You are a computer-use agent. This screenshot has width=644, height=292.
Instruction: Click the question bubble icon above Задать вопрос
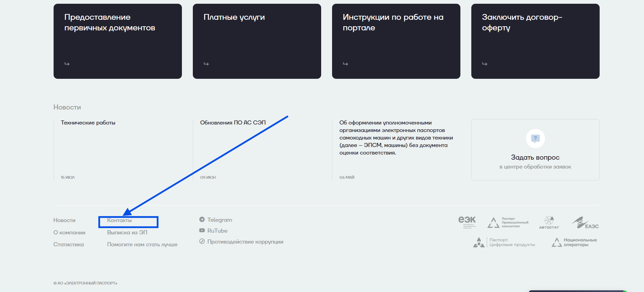click(x=535, y=138)
